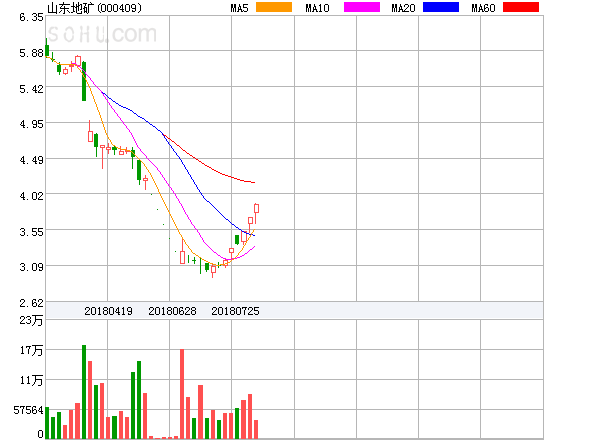Click the tallest green volume bar
Image resolution: width=600 pixels, height=440 pixels.
point(84,392)
